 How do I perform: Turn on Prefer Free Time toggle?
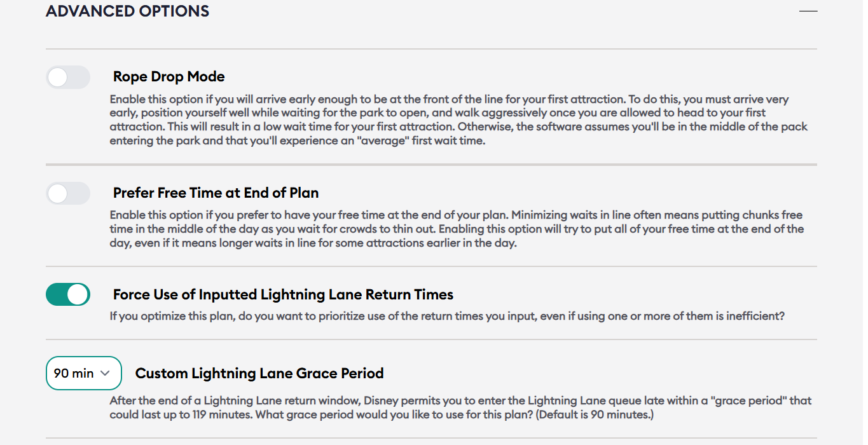click(x=68, y=193)
